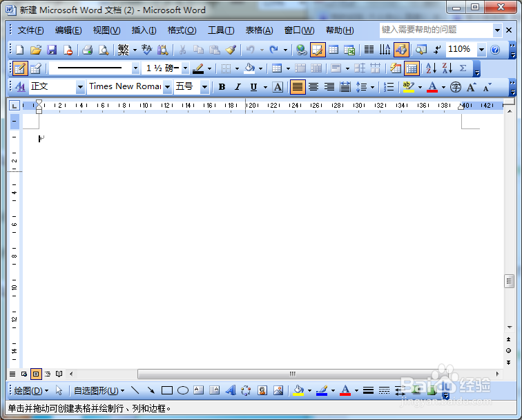Click the help question input field
Viewport: 522px width, 420px height.
coord(436,30)
